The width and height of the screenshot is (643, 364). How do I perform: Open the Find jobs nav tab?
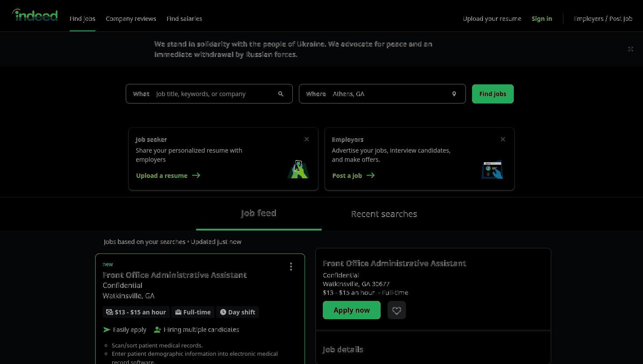(x=82, y=19)
